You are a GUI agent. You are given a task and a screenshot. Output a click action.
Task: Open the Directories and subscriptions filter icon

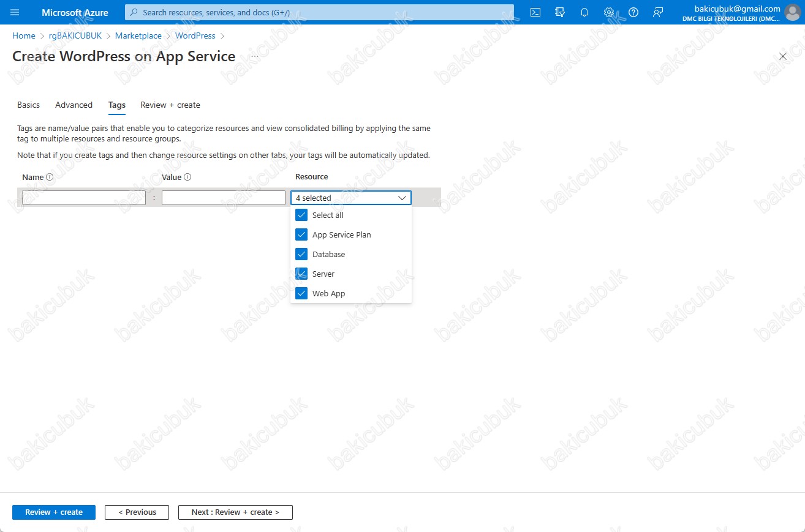[559, 12]
